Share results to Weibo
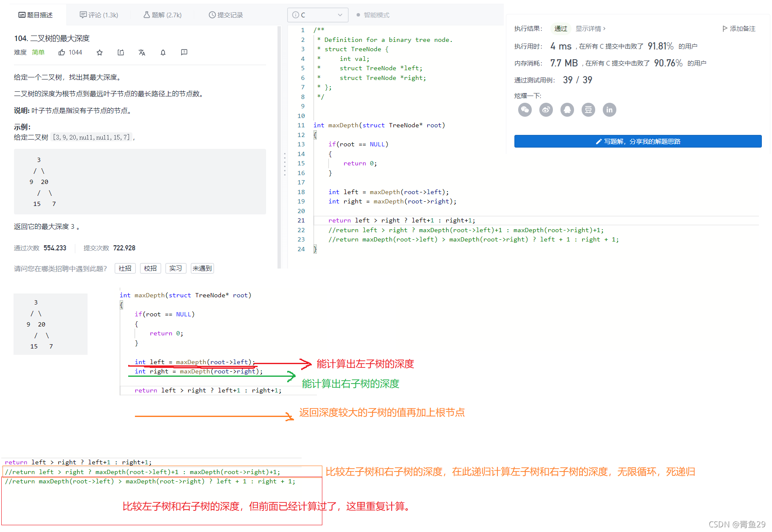The height and width of the screenshot is (532, 772). point(546,110)
